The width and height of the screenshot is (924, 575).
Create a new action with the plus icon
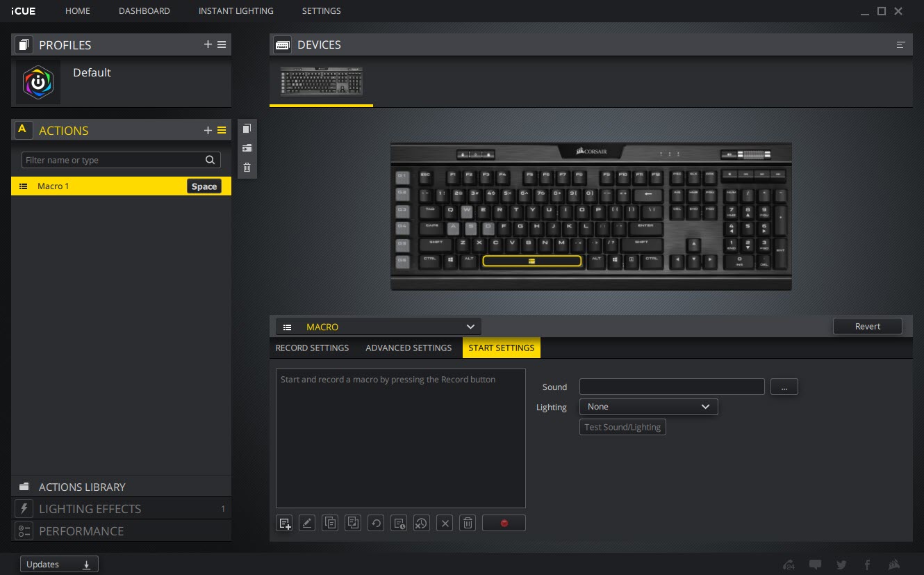click(x=208, y=130)
